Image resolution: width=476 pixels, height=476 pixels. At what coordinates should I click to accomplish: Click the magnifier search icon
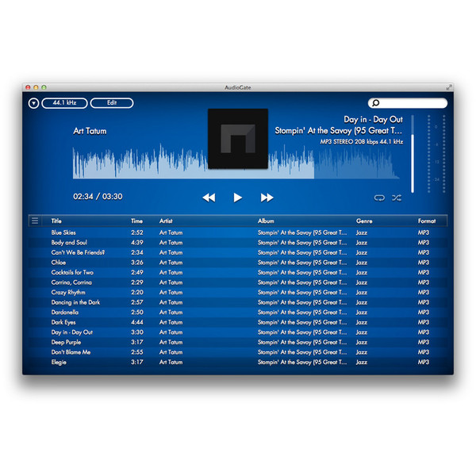point(376,103)
